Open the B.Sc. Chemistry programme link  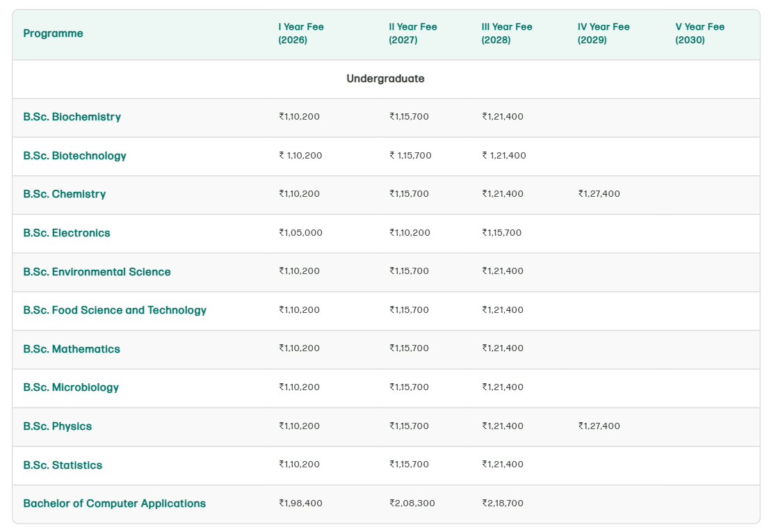click(x=65, y=194)
